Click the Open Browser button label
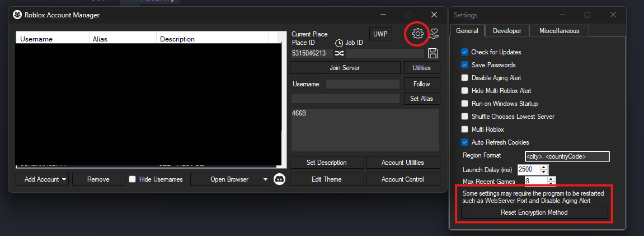 (229, 179)
